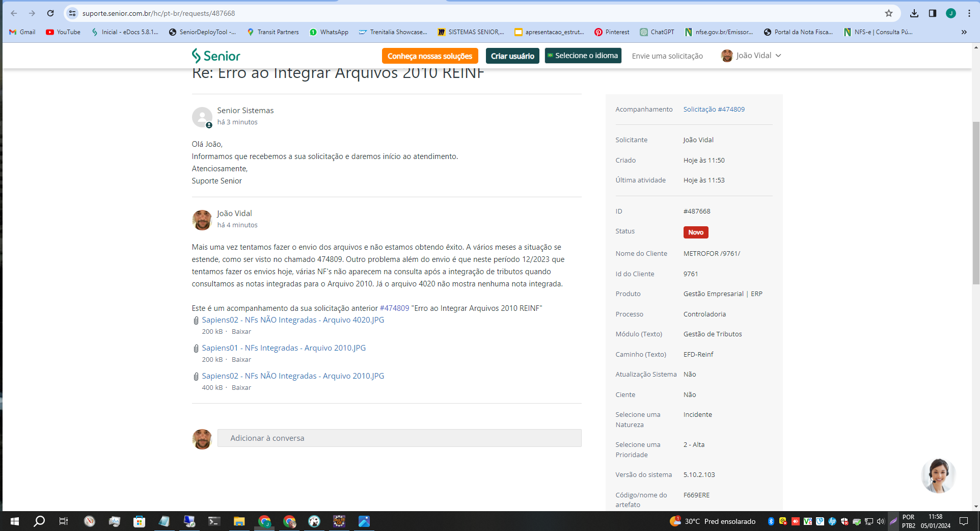
Task: Click the Criar usuário button
Action: point(512,56)
